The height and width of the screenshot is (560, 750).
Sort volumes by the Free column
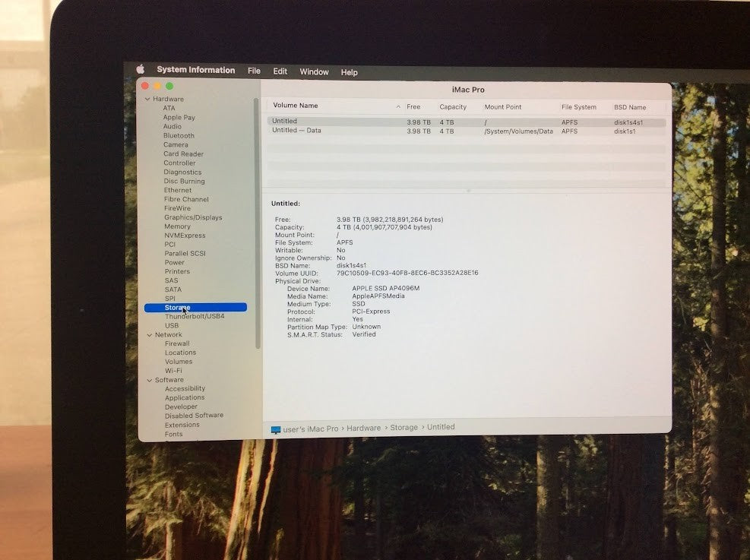[413, 107]
